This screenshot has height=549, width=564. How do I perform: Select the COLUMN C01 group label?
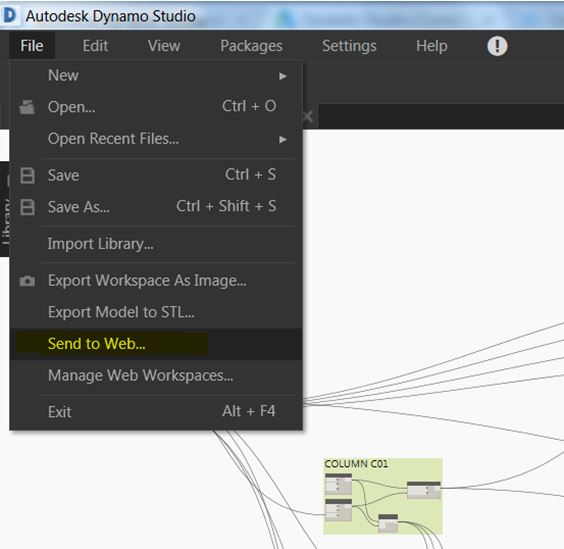pos(356,464)
